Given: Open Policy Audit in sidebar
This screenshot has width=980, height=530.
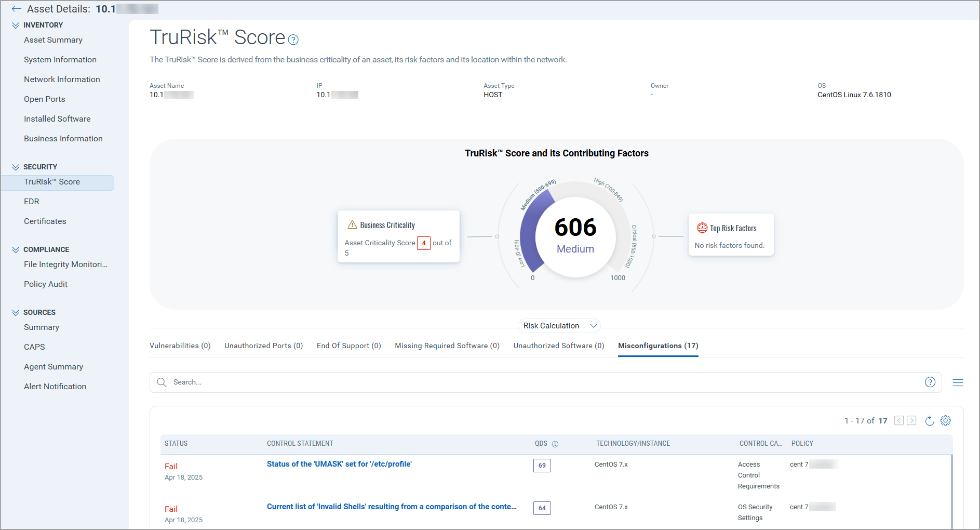Looking at the screenshot, I should click(x=46, y=284).
